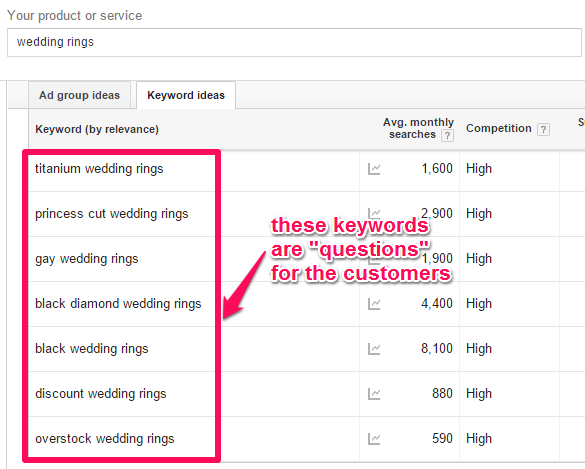Sort by Competition column header
Image resolution: width=585 pixels, height=469 pixels.
tap(498, 128)
